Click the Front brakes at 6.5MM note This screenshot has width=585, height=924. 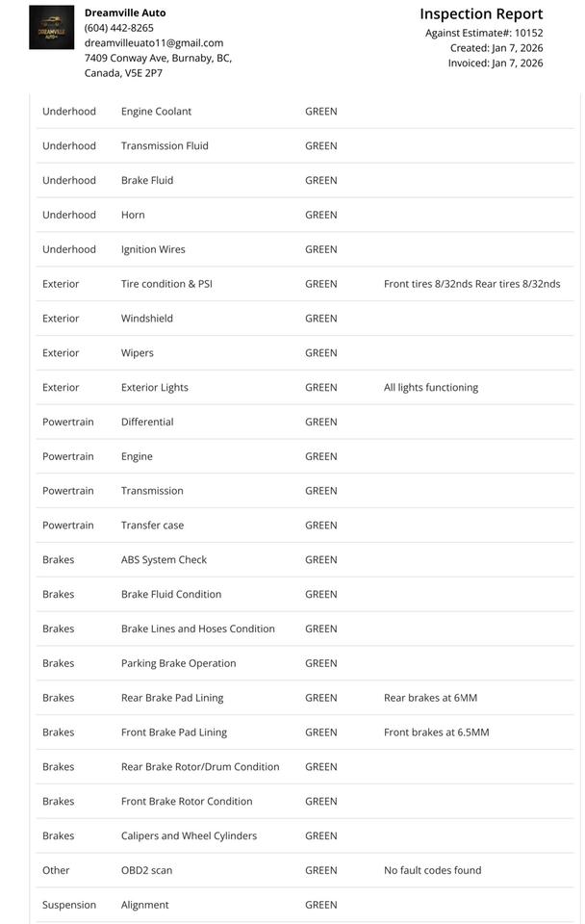[x=436, y=732]
